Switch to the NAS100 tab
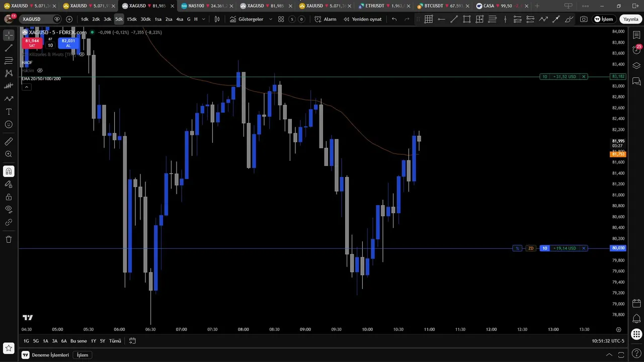Image resolution: width=644 pixels, height=362 pixels. pos(207,6)
